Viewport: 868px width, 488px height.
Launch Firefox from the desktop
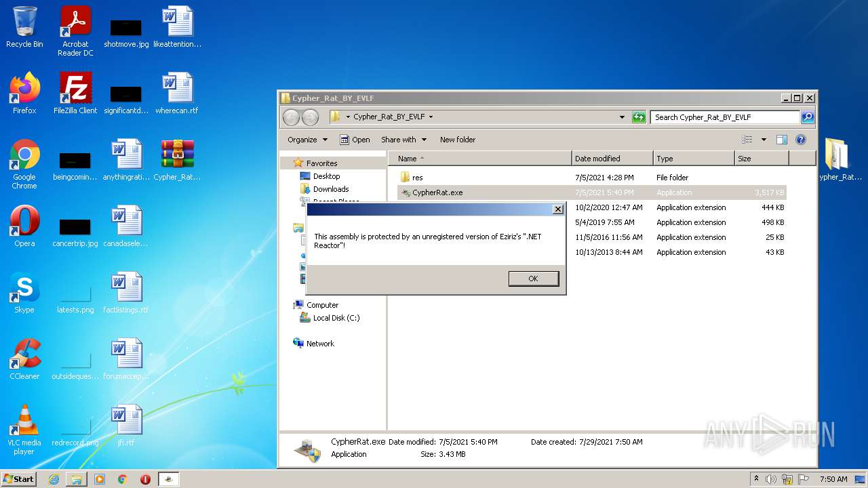click(24, 94)
